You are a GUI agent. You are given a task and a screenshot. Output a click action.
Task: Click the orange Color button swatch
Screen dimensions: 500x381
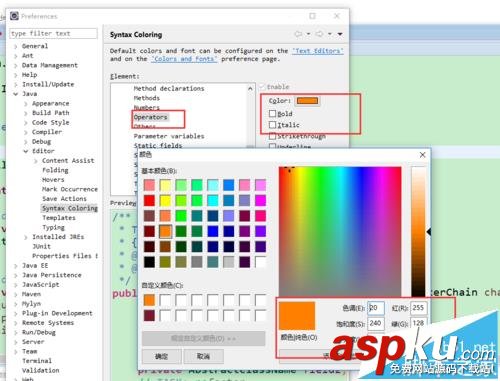tap(307, 101)
